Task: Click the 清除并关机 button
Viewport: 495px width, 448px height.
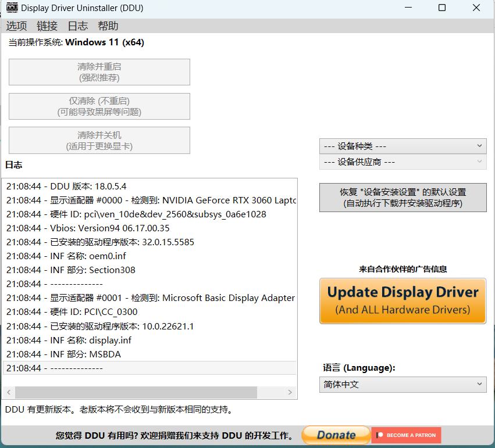Action: point(99,141)
